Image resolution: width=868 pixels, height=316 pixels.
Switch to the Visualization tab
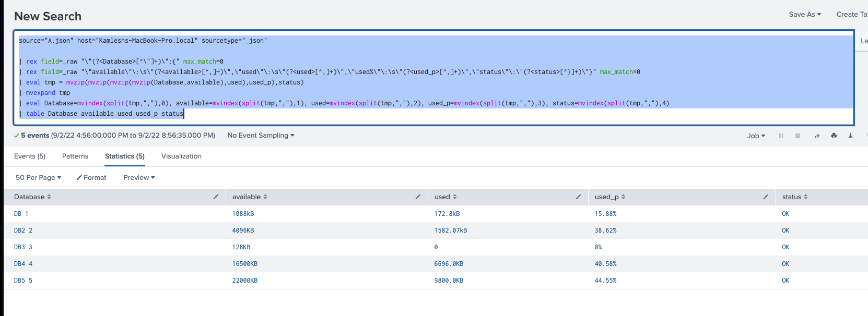tap(181, 156)
